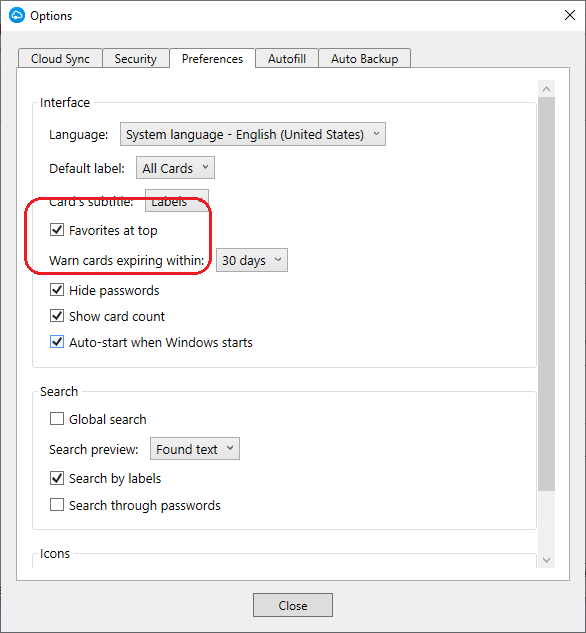This screenshot has width=586, height=633.
Task: Enable Global search
Action: coord(57,419)
